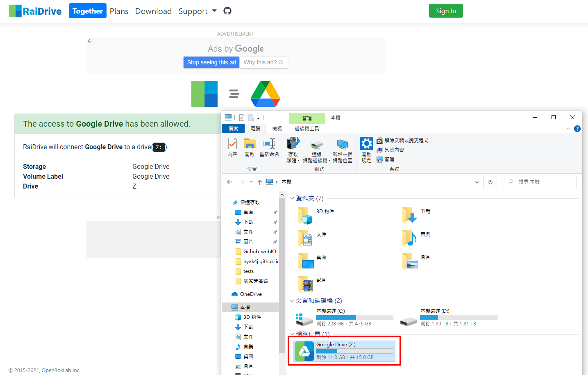588x375 pixels.
Task: Open the GitHub icon link in navbar
Action: coord(227,11)
